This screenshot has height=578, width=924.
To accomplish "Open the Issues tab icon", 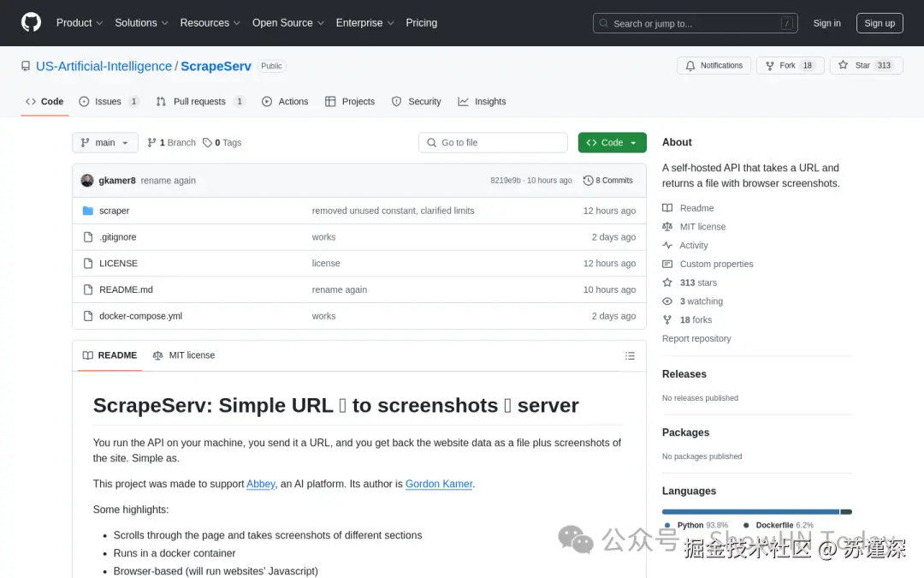I will [x=86, y=101].
